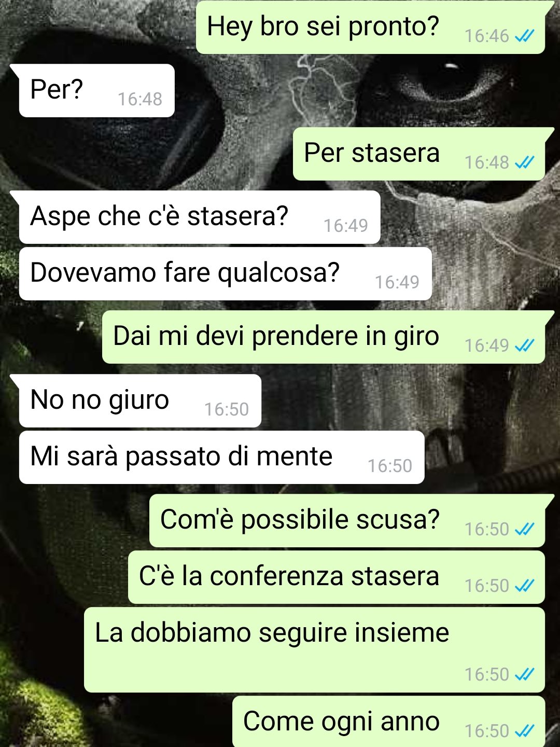The height and width of the screenshot is (747, 560).
Task: Select the 'C'è la conferenza stasera' message
Action: [x=337, y=577]
